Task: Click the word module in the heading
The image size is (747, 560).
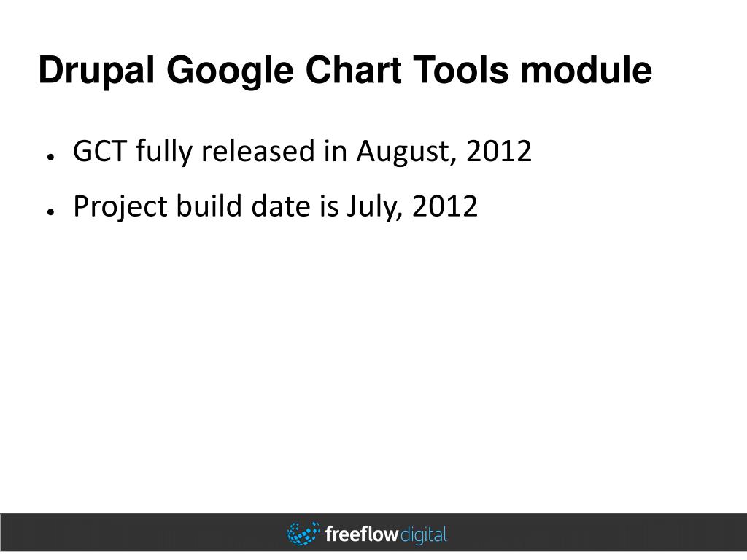Action: (586, 70)
